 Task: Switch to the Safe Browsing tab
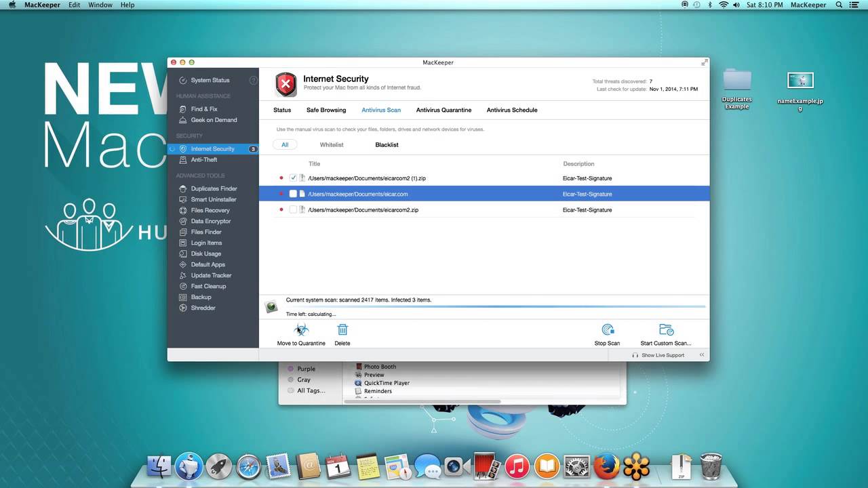tap(326, 110)
